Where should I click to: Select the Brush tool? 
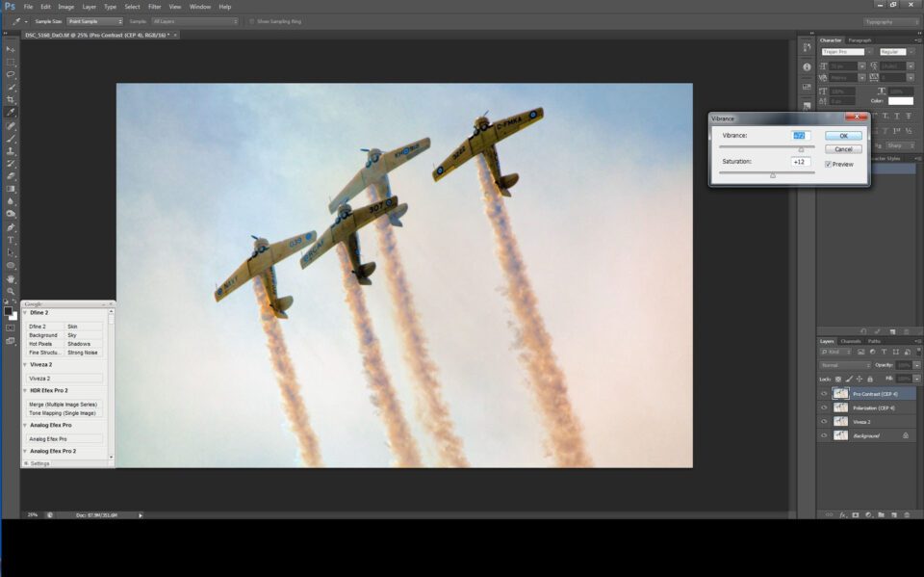pyautogui.click(x=11, y=139)
